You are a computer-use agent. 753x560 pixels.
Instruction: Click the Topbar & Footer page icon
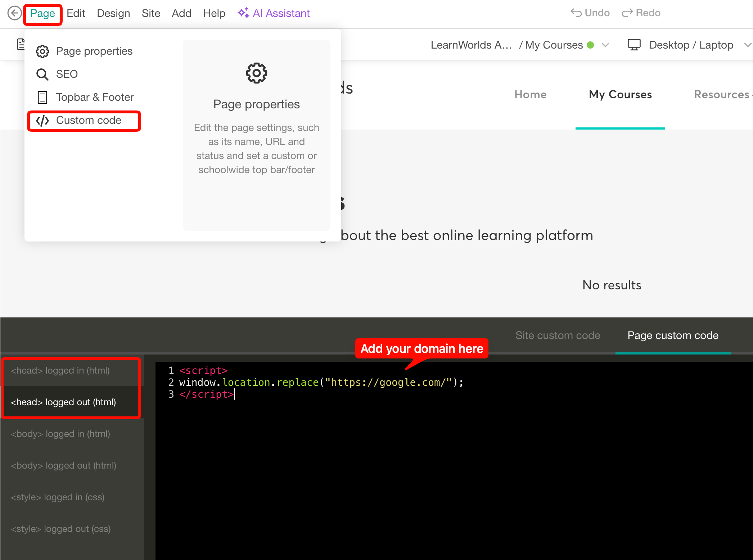pyautogui.click(x=42, y=98)
